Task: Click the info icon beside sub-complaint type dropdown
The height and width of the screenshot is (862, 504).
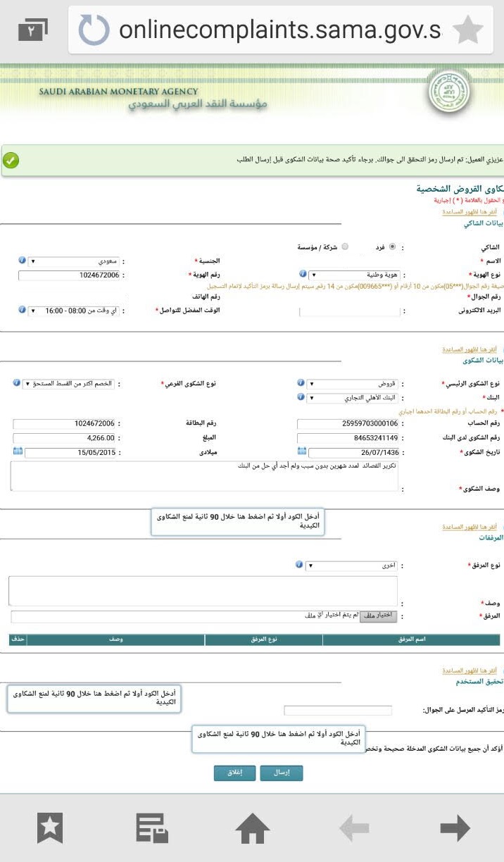Action: [x=16, y=383]
